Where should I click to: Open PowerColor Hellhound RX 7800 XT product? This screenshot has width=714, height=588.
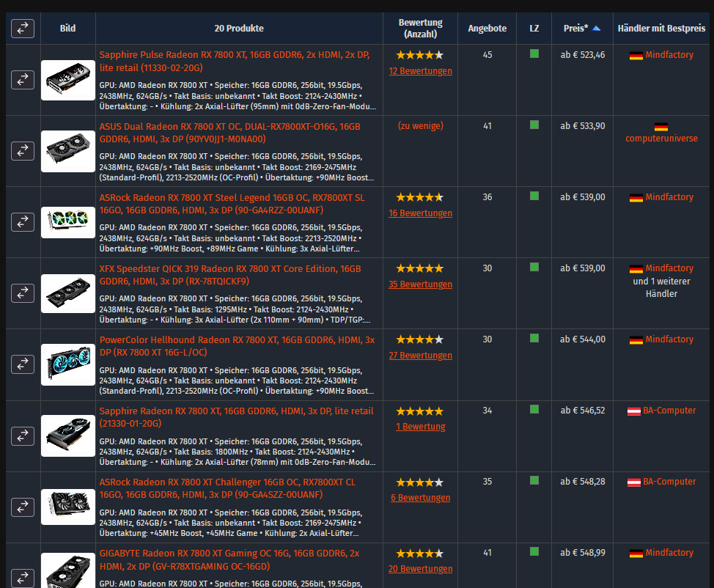coord(237,346)
